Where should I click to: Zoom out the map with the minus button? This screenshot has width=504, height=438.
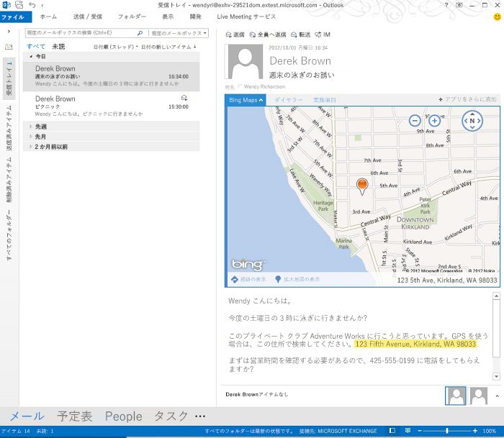tap(415, 121)
